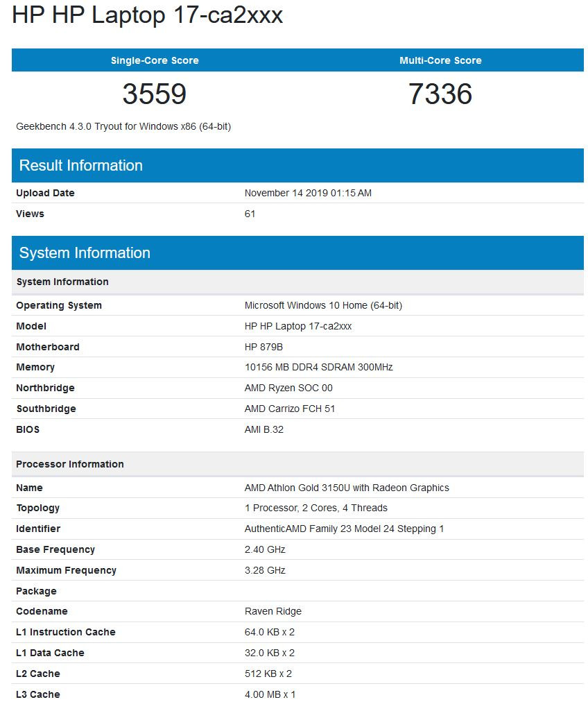The height and width of the screenshot is (711, 588).
Task: Click the blue System Information section header
Action: [297, 252]
